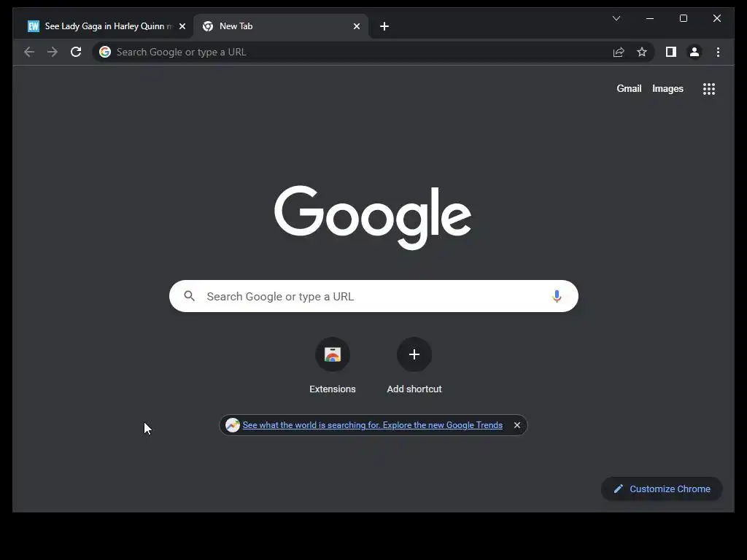Switch to the See Lady Gaga tab

(x=106, y=26)
